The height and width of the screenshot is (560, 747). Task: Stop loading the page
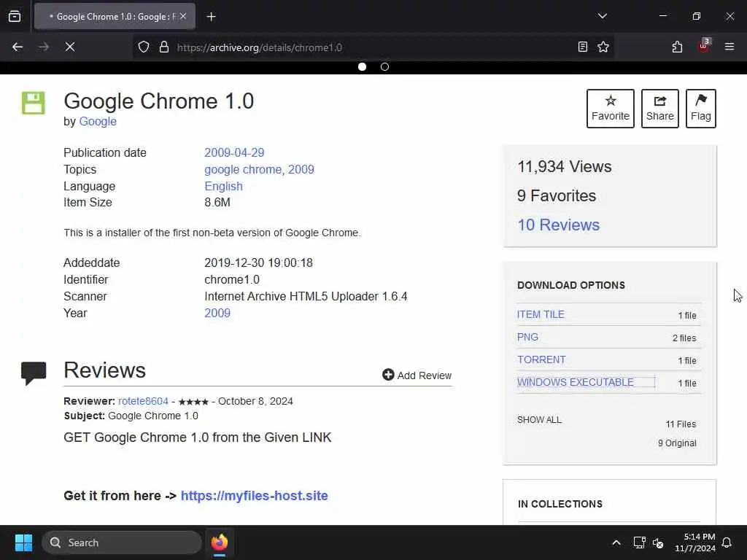pos(70,47)
